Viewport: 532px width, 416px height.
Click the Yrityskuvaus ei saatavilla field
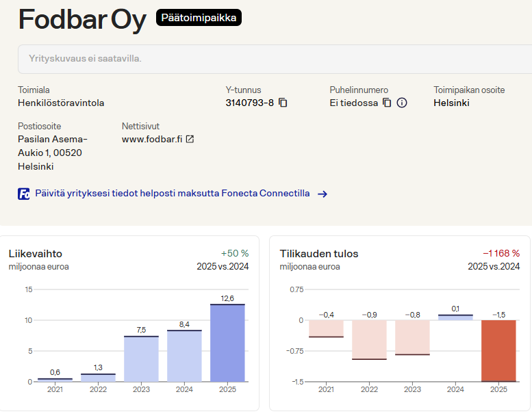click(x=275, y=59)
